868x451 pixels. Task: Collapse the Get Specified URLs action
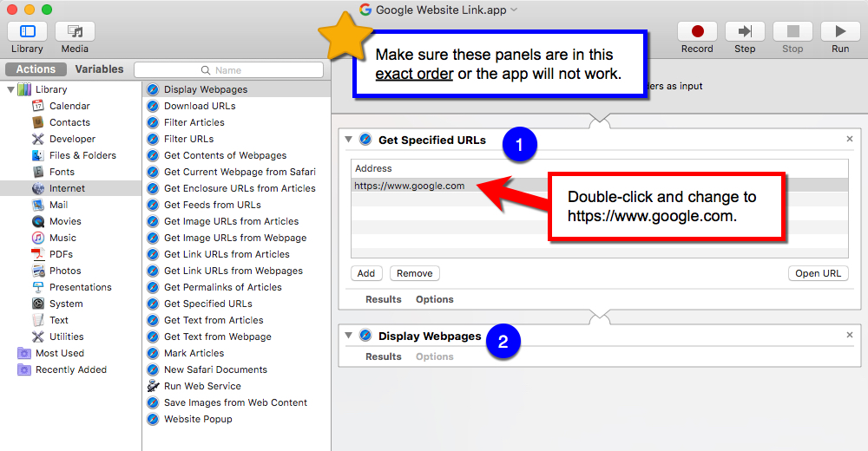(x=348, y=140)
